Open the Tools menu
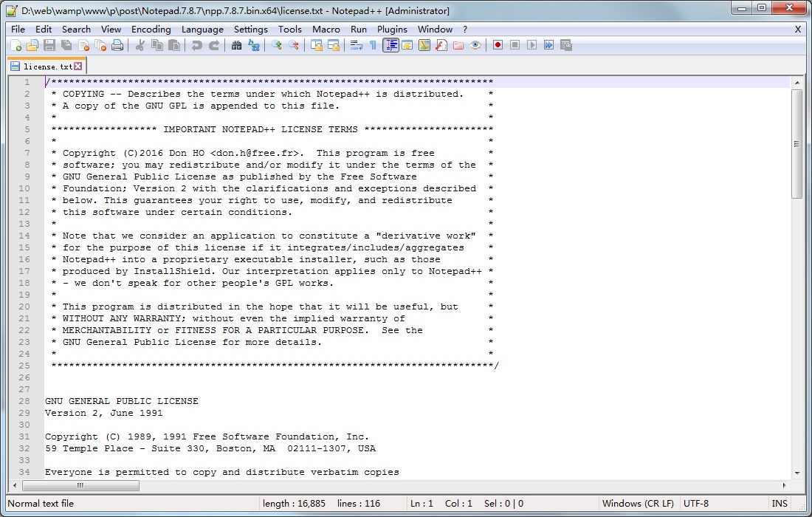 (290, 30)
